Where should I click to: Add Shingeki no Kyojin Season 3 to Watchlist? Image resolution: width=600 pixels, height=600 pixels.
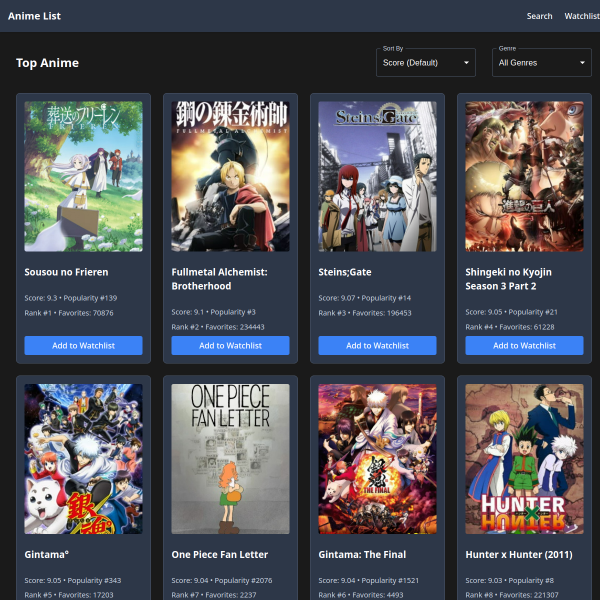[x=524, y=346]
